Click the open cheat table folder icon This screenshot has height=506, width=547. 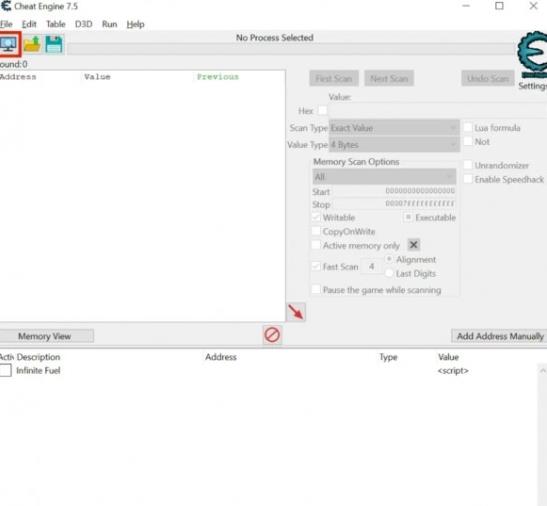tap(32, 44)
